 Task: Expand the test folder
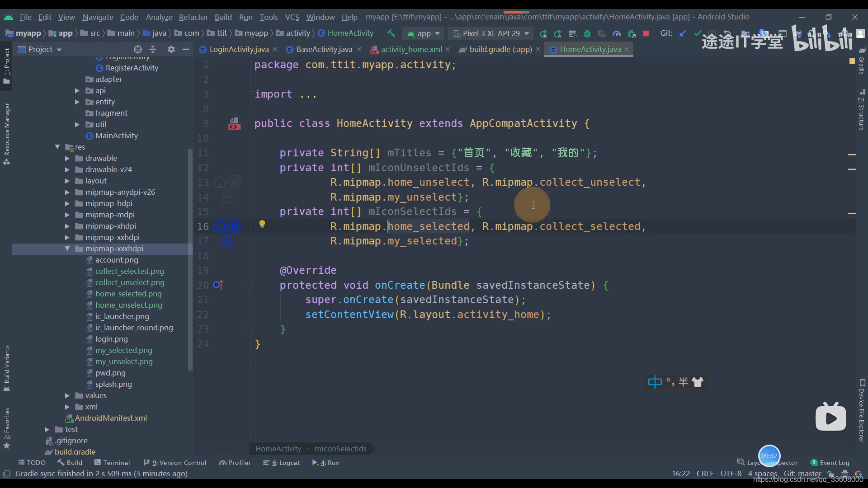(47, 429)
